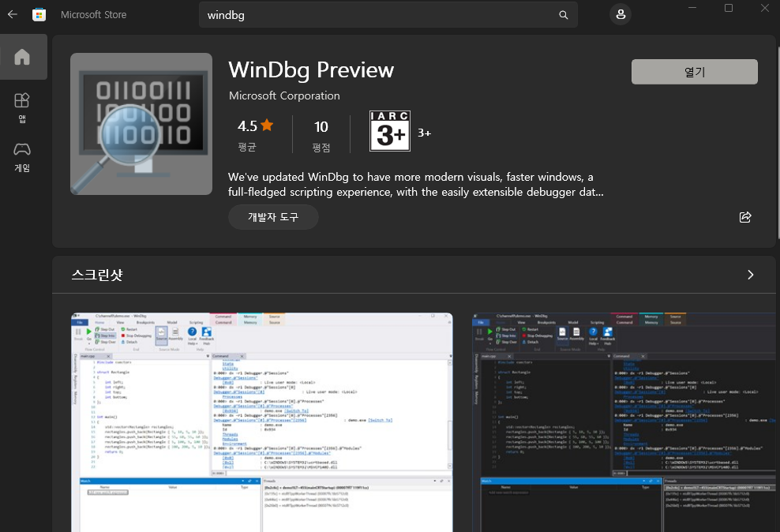Click the IARC 3+ rating badge
This screenshot has height=532, width=780.
(390, 131)
